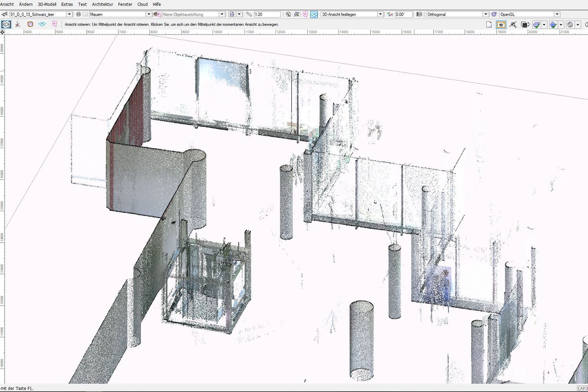Screen dimensions: 588x392
Task: Click the crossed-out magnifier zoom icon
Action: (513, 24)
